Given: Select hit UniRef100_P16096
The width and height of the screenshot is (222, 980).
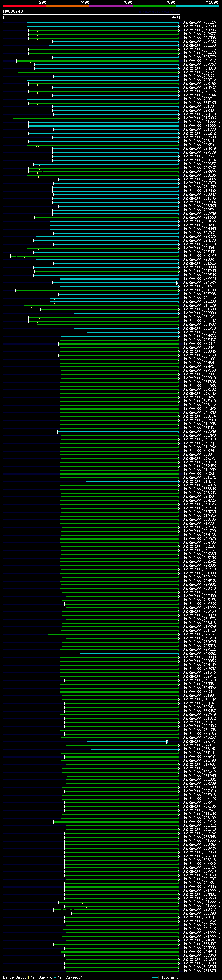Looking at the screenshot, I should click(199, 118).
